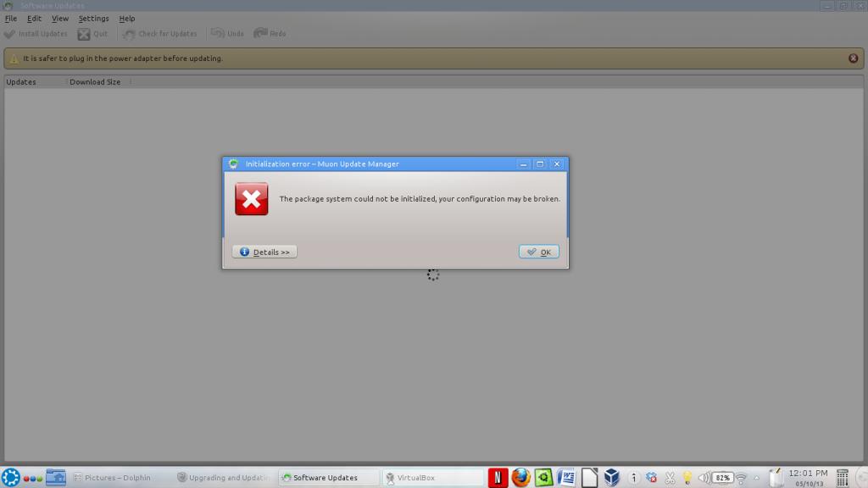
Task: Open the Klipper scissors clipboard icon
Action: [x=670, y=478]
